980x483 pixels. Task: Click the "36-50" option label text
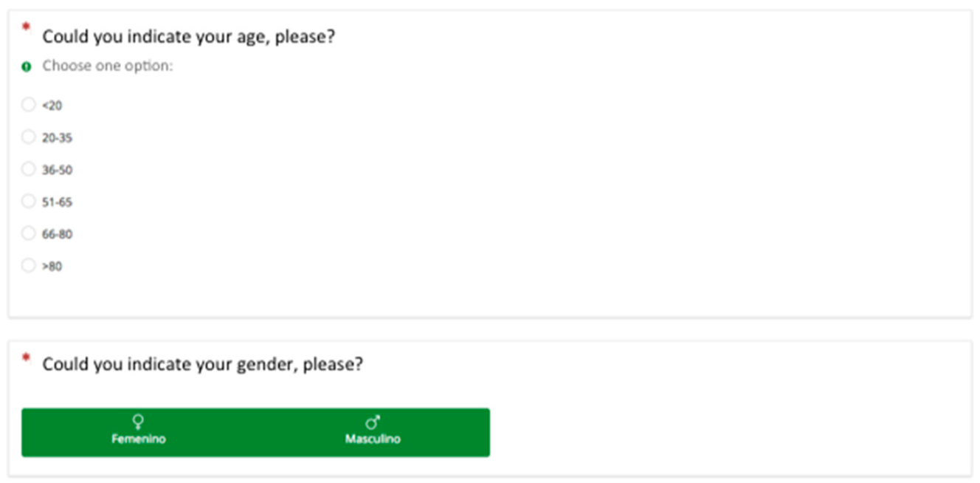point(57,170)
